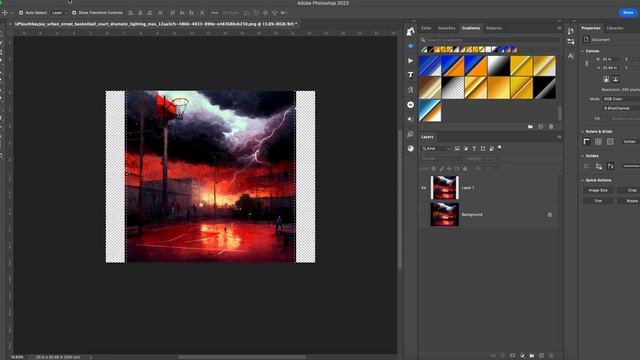Open the Gradients panel menu icon
The image size is (640, 360).
click(x=559, y=28)
